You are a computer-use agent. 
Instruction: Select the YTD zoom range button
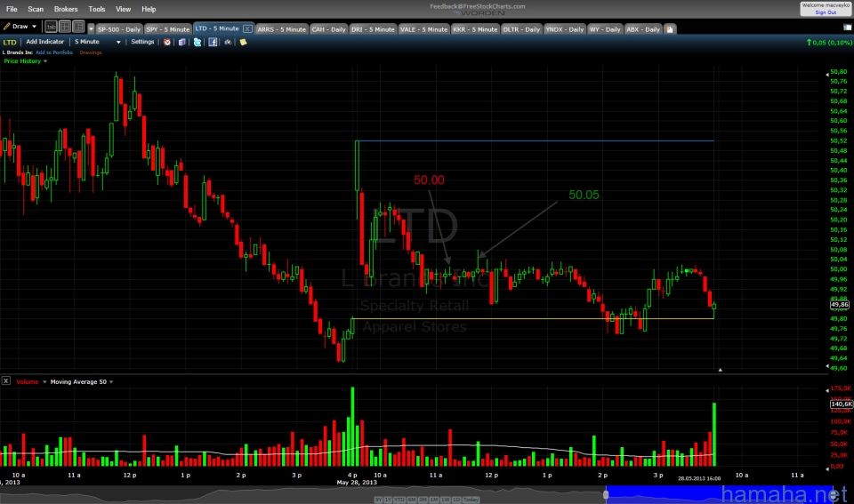pos(399,500)
